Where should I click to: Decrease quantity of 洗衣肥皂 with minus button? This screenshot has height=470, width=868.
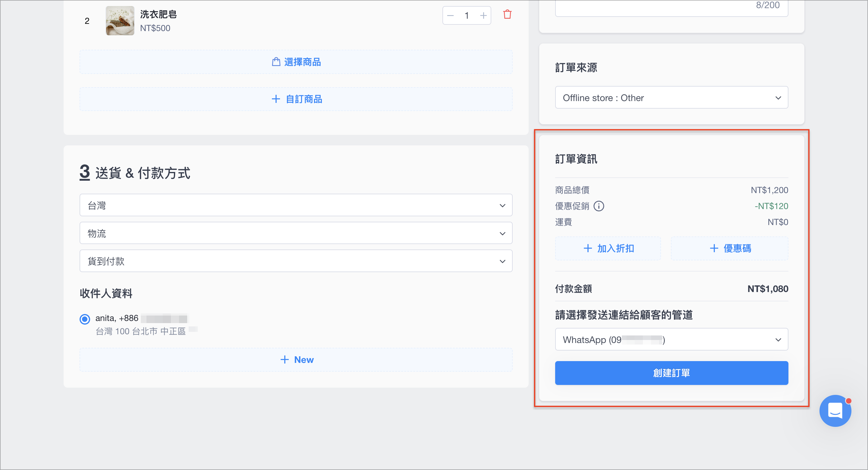point(451,15)
